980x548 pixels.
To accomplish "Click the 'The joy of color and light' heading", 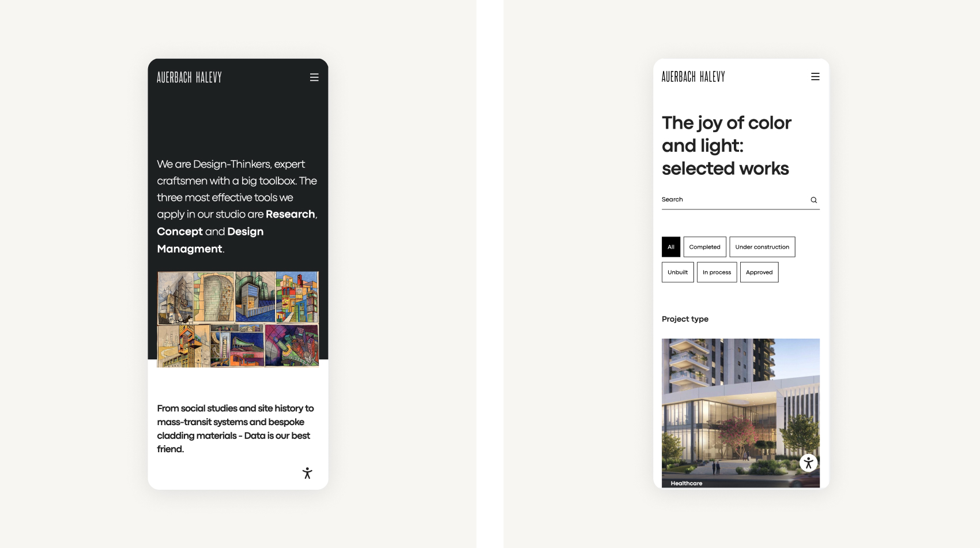I will (726, 145).
